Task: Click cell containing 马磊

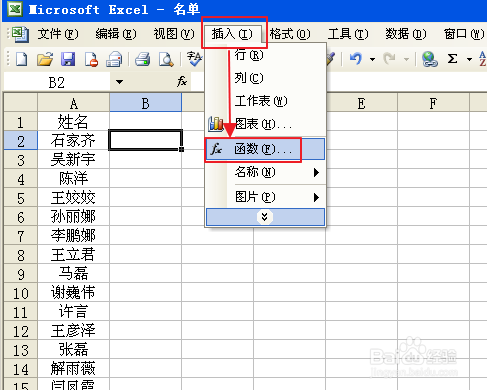Action: click(74, 274)
